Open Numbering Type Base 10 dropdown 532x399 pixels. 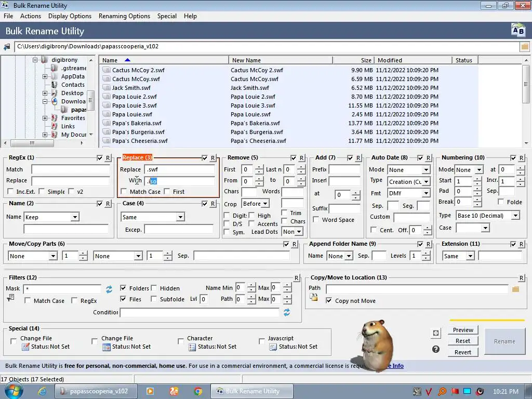516,216
